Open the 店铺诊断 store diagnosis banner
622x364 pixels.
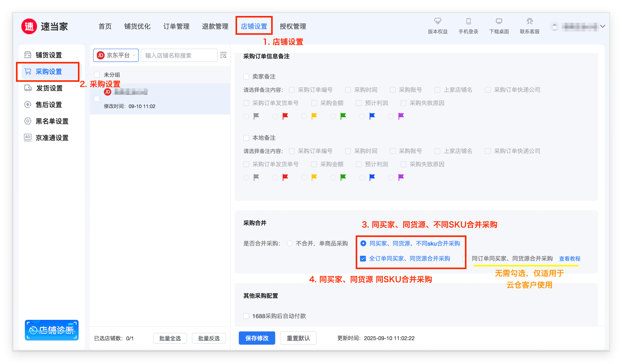pos(52,330)
